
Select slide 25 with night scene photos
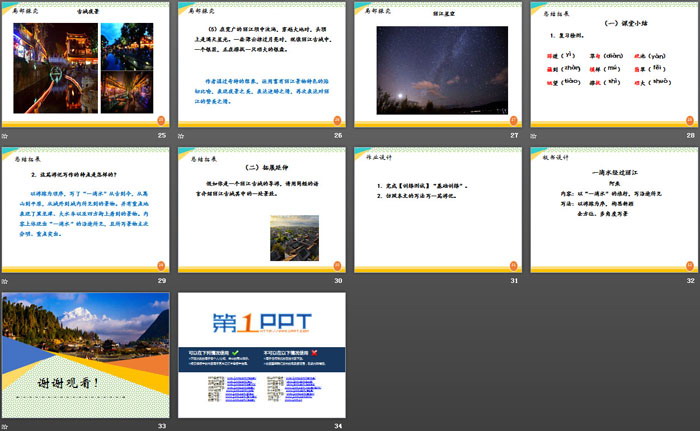[86, 65]
